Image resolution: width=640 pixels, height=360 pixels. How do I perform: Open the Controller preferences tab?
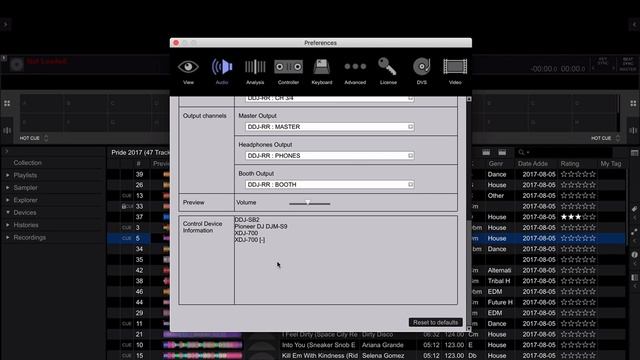coord(288,71)
